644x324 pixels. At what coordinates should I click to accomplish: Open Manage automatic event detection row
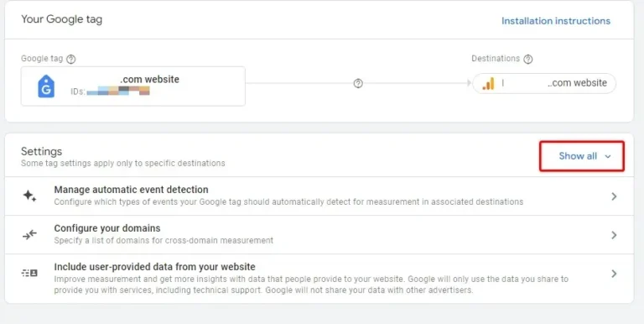(319, 196)
